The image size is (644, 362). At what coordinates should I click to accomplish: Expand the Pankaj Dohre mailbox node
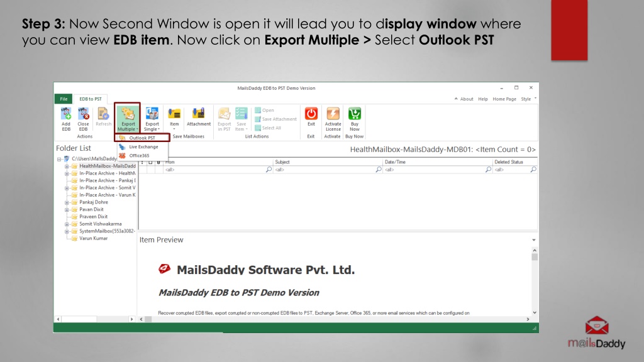click(x=67, y=202)
